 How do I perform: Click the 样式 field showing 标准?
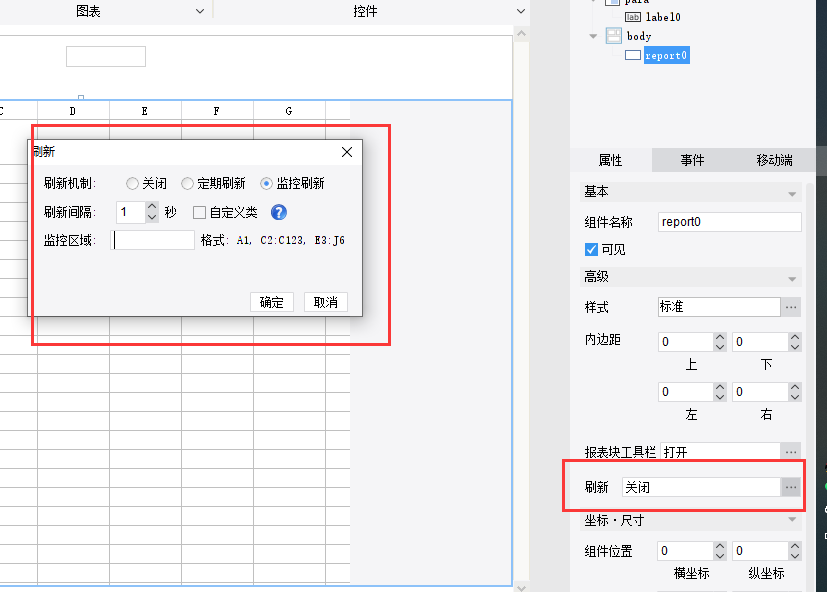pos(719,307)
